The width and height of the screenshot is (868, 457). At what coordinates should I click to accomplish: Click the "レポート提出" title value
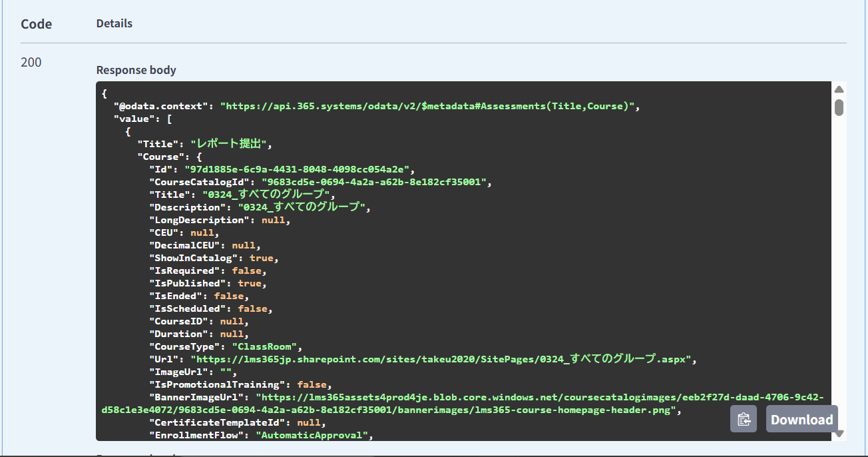click(x=229, y=144)
